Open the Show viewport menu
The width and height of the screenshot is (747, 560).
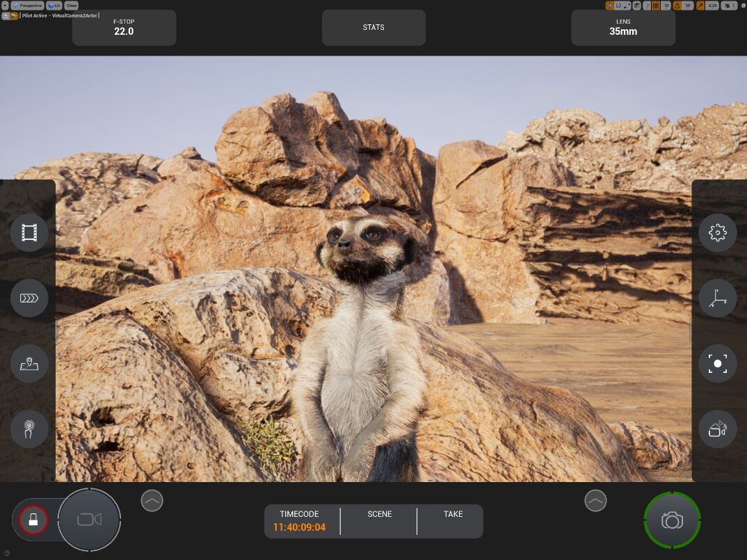(x=72, y=6)
